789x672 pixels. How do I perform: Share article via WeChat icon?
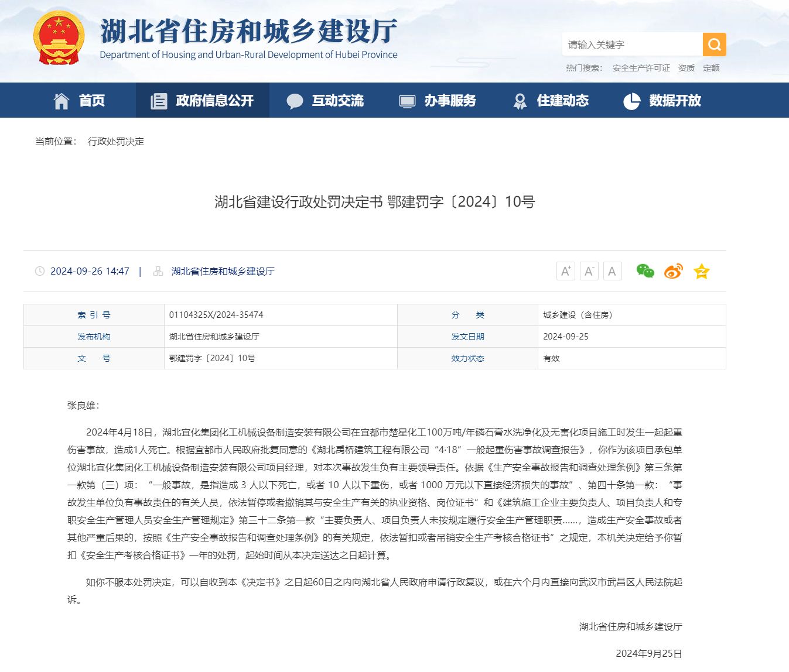645,271
